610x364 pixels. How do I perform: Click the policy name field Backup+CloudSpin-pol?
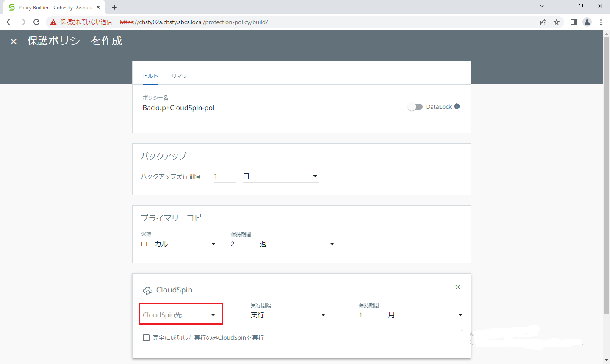click(x=220, y=108)
